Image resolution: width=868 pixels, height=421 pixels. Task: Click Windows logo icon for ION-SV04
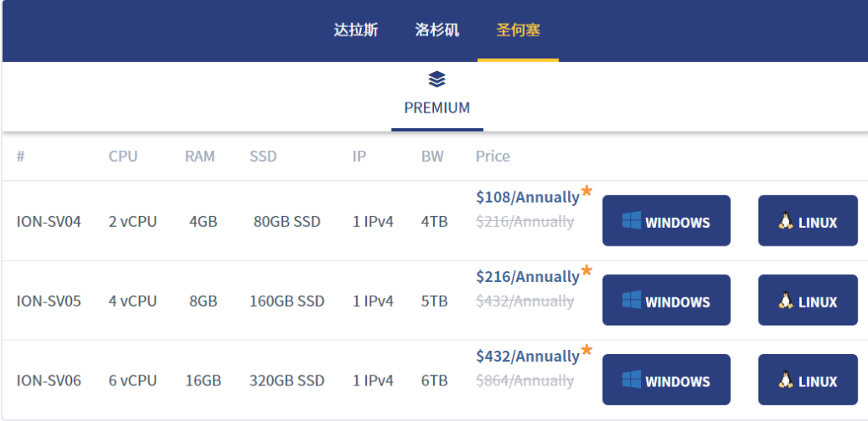[632, 221]
